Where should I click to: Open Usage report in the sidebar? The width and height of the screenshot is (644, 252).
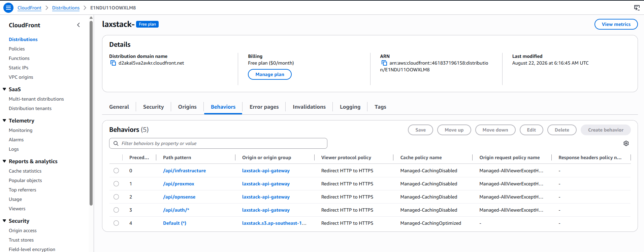click(15, 199)
